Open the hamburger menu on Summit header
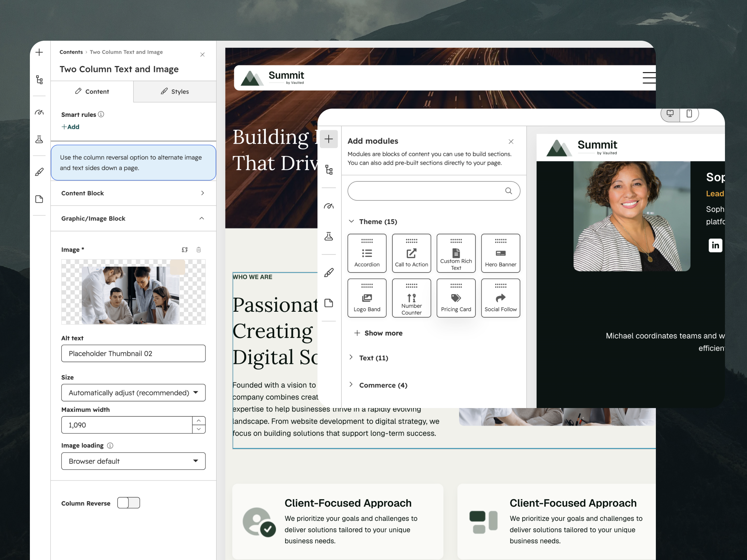The height and width of the screenshot is (560, 747). tap(649, 78)
